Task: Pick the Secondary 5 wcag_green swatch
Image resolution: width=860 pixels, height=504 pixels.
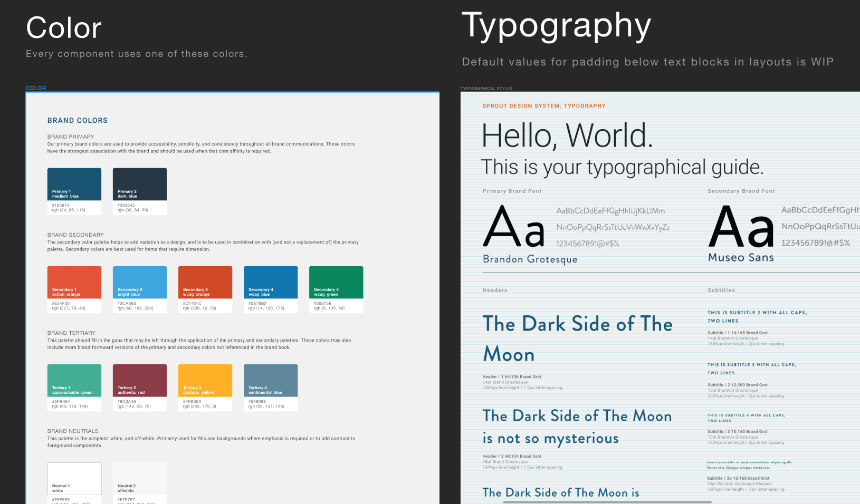Action: coord(336,282)
